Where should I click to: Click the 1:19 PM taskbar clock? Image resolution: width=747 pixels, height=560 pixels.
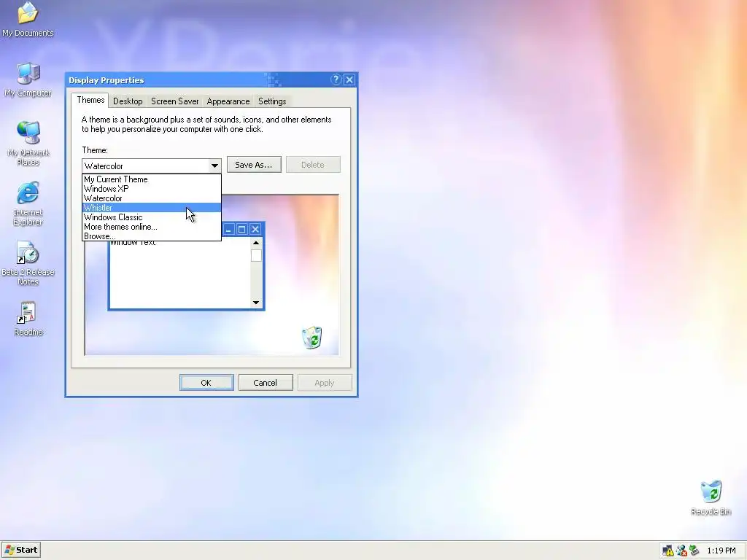coord(721,551)
